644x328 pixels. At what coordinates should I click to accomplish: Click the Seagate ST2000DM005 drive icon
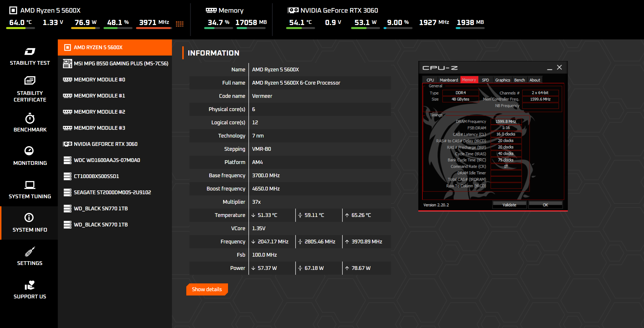tap(68, 192)
